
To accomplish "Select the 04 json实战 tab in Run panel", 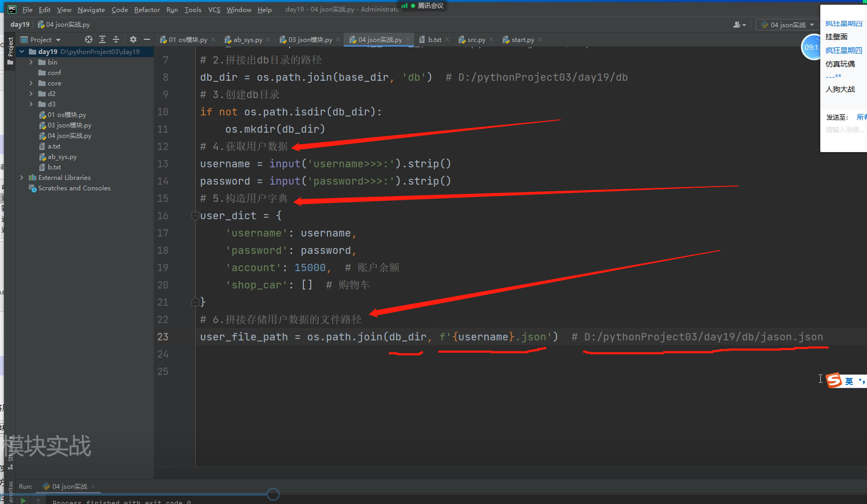I will pyautogui.click(x=69, y=487).
